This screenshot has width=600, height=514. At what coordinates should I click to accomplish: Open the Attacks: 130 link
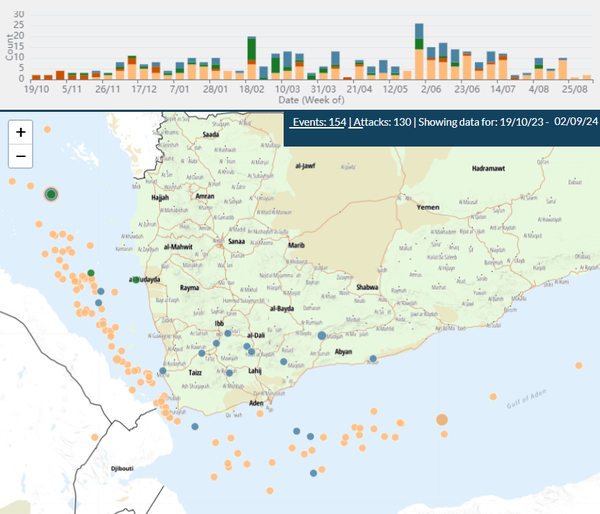(x=382, y=122)
